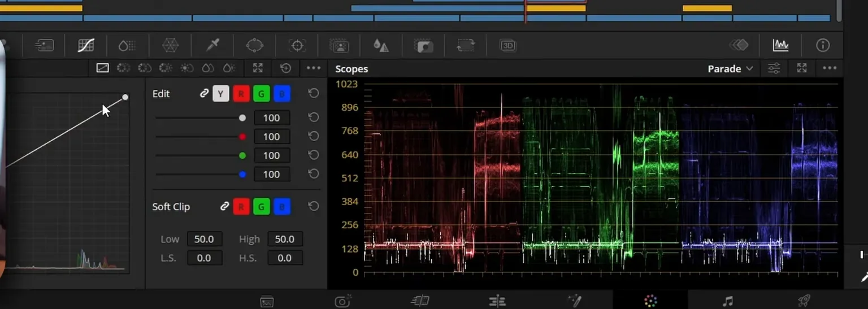Switch to the Fairlight page tab
The width and height of the screenshot is (868, 309).
point(728,301)
